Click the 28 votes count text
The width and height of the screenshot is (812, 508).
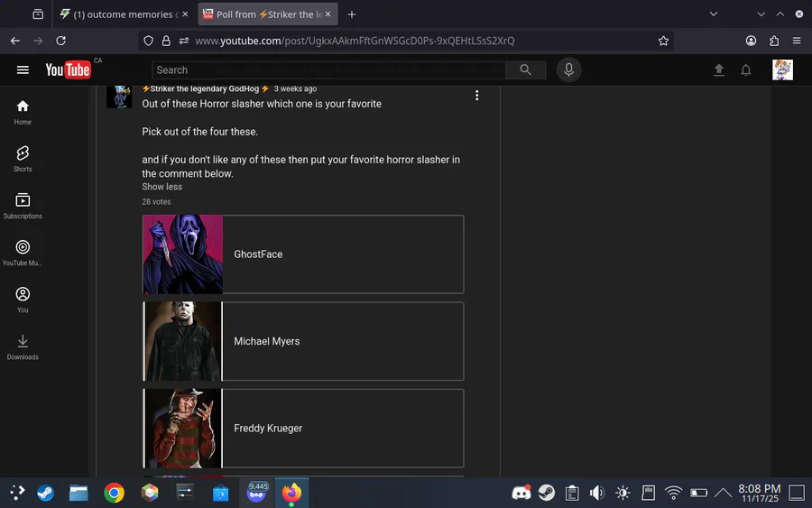point(156,201)
